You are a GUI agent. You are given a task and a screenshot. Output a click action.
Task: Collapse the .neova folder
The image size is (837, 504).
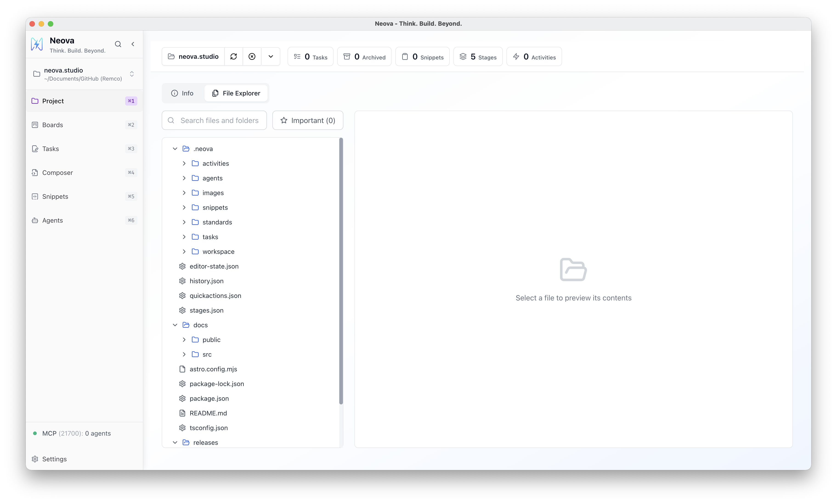tap(175, 149)
